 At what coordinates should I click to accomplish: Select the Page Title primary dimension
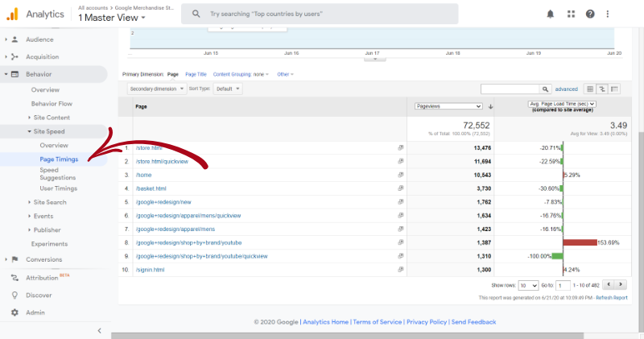pos(196,74)
